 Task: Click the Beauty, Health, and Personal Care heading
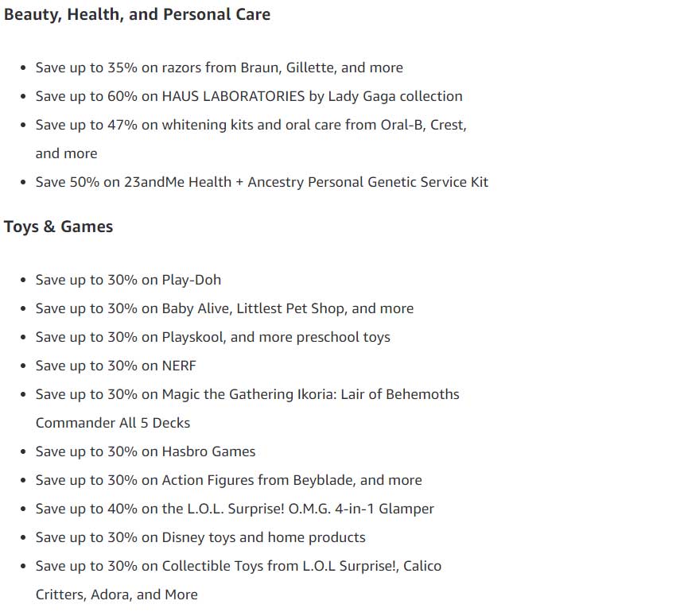[137, 14]
